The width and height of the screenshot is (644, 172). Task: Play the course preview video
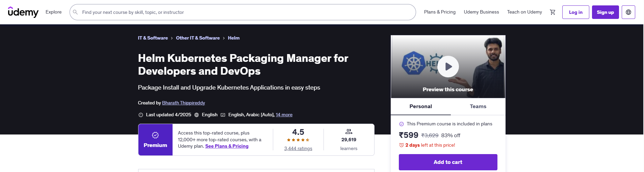click(x=448, y=67)
